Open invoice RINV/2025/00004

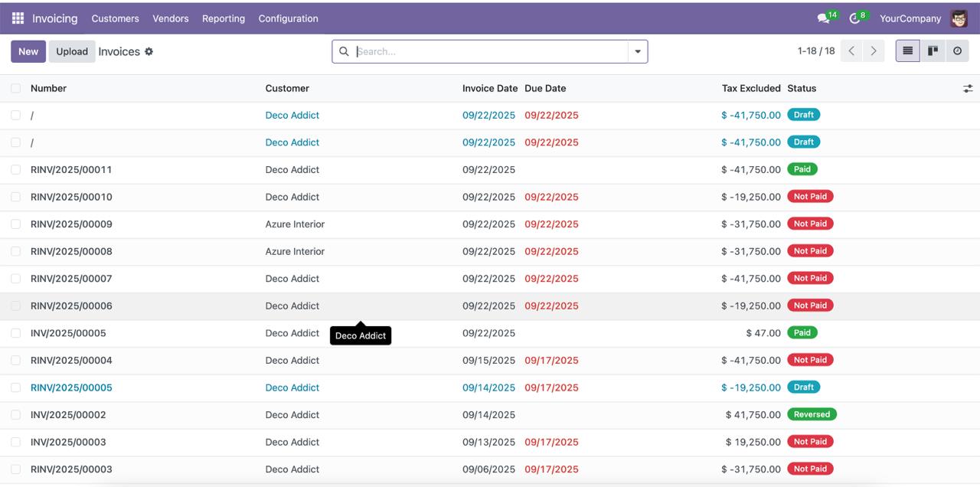tap(71, 361)
